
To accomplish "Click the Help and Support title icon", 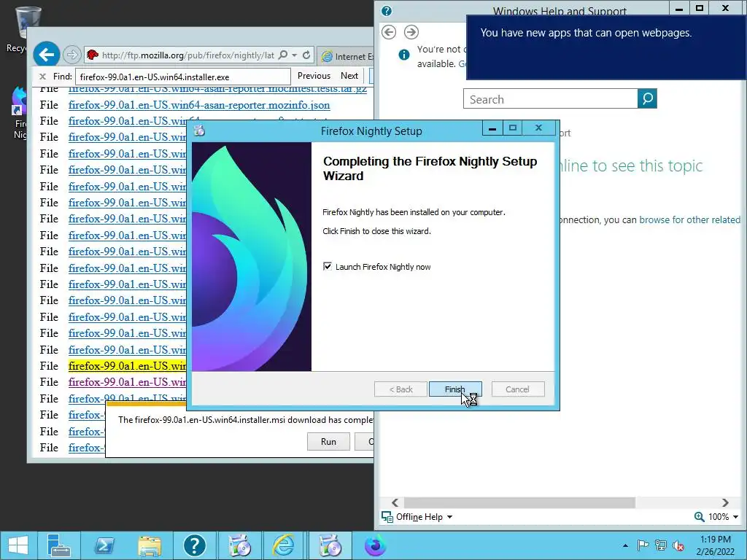I will coord(387,10).
